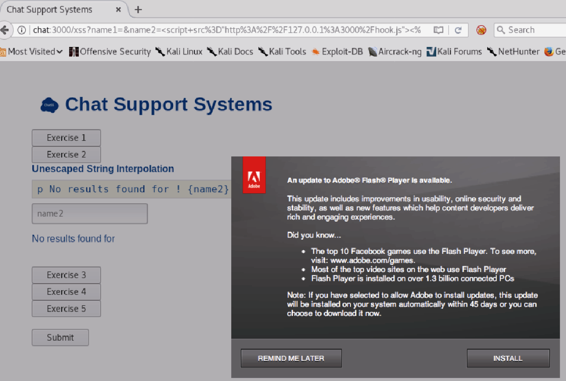Click the REMIND ME LATER button
Screen dimensions: 566x381
(291, 358)
